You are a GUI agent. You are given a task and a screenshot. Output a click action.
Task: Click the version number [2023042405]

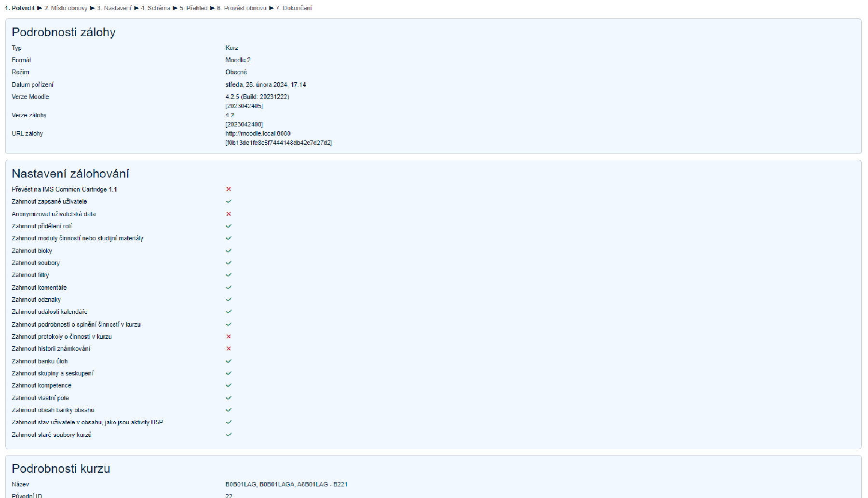[x=244, y=106]
